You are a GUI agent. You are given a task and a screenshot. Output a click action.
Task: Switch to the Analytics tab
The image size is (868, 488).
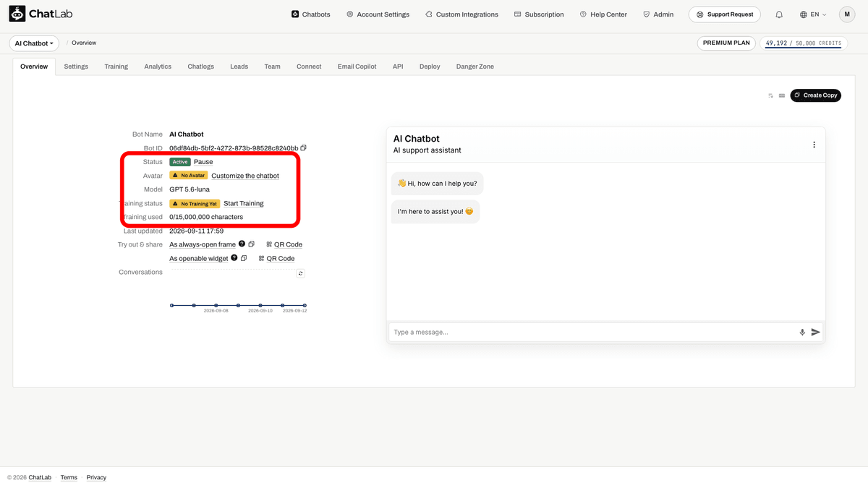[158, 67]
